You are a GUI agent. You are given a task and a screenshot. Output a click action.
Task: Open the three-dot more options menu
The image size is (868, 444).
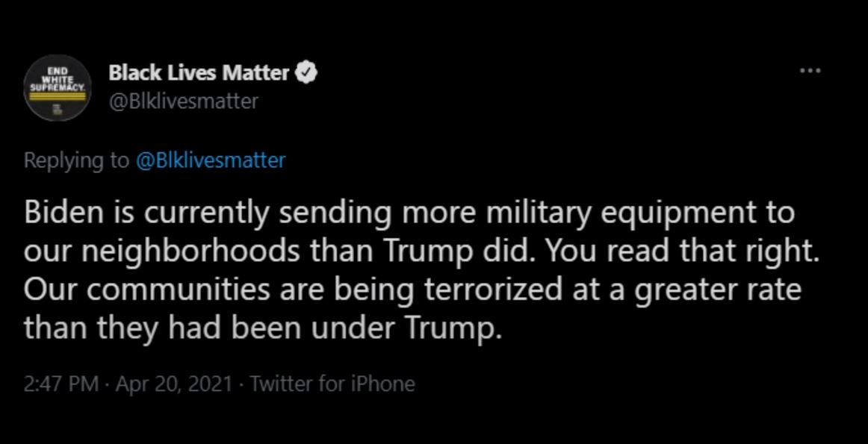pyautogui.click(x=810, y=71)
